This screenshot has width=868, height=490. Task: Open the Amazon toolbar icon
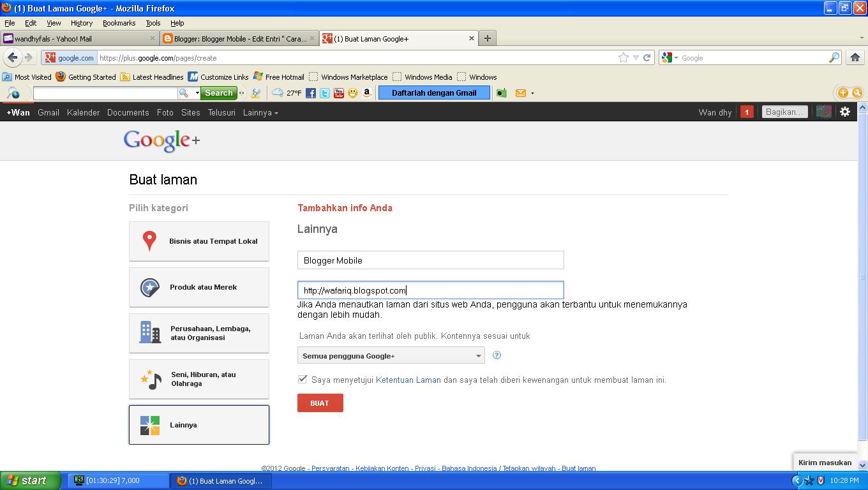pyautogui.click(x=367, y=93)
